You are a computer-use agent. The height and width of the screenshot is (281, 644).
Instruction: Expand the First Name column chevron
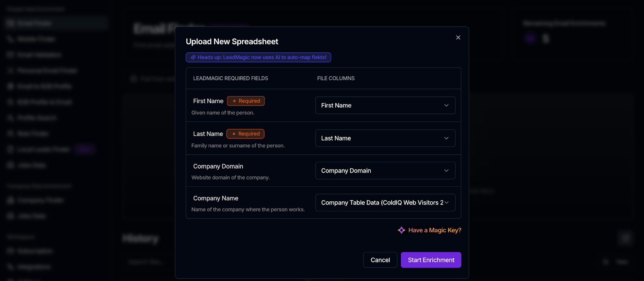tap(446, 105)
